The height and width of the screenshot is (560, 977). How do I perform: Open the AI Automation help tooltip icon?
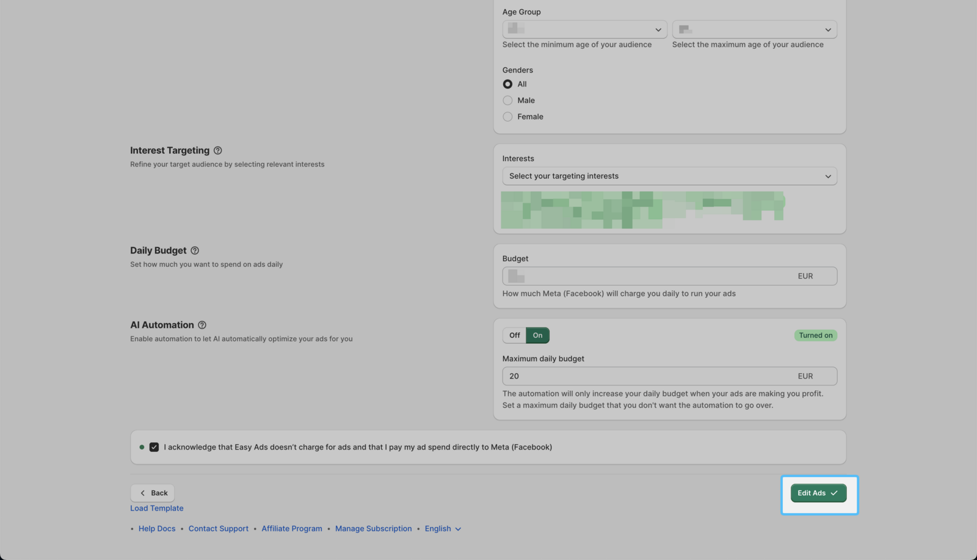click(202, 325)
